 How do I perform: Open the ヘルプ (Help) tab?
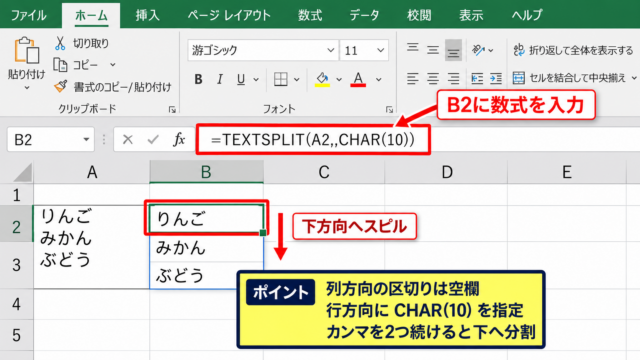tap(527, 15)
